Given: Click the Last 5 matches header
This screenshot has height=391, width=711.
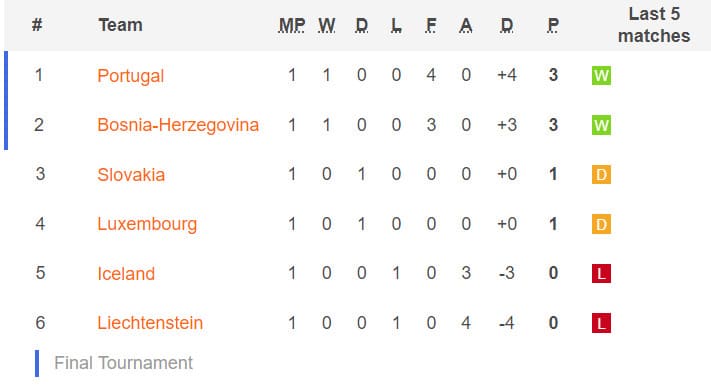Looking at the screenshot, I should tap(654, 25).
